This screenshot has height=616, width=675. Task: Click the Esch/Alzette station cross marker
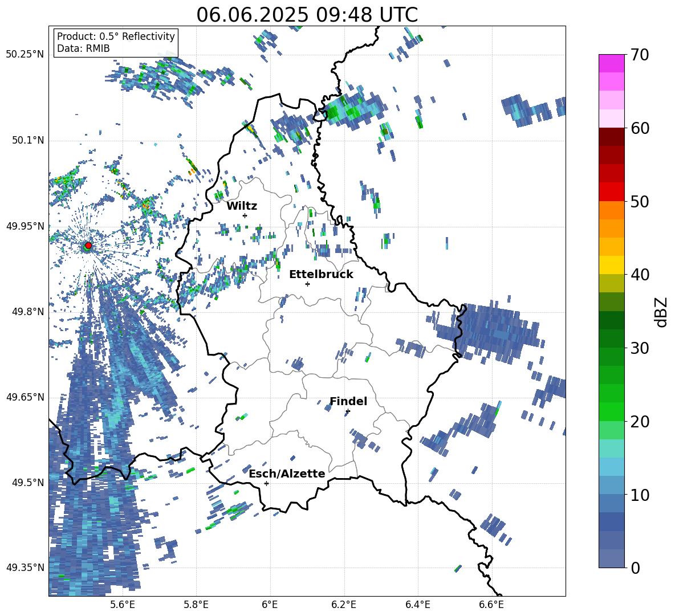tap(266, 483)
